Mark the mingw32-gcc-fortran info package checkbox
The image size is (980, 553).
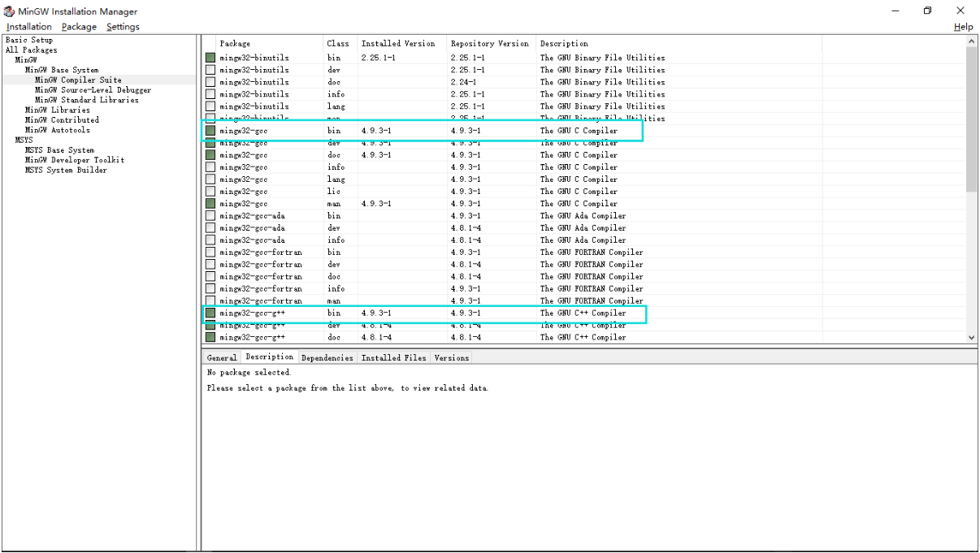[x=210, y=289]
